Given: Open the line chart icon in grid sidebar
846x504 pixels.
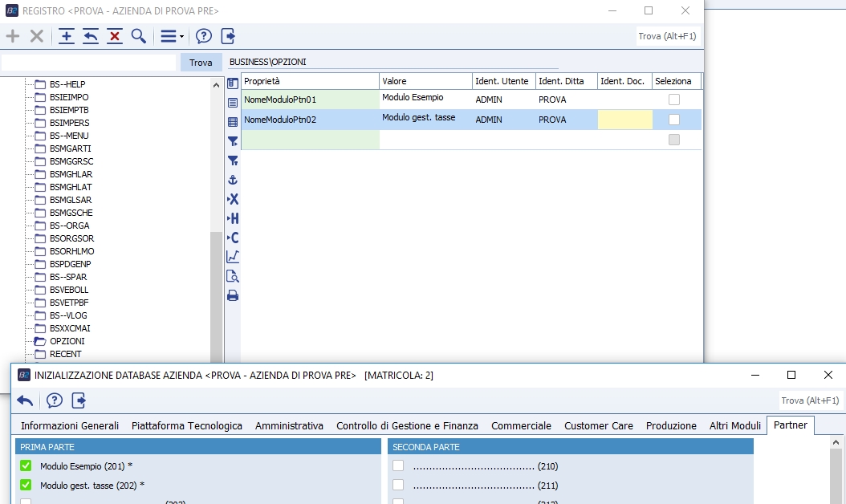Looking at the screenshot, I should pos(233,257).
